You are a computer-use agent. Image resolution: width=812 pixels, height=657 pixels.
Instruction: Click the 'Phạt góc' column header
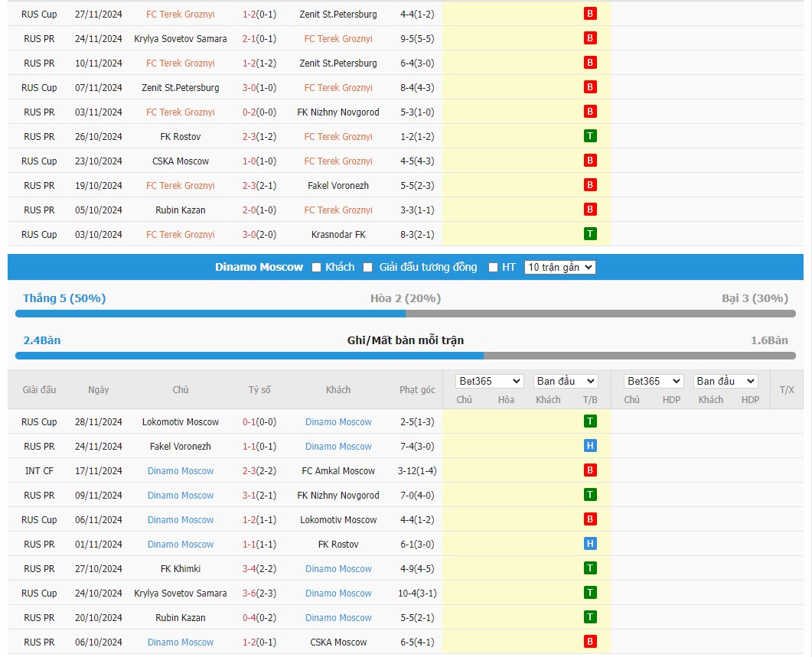coord(417,390)
